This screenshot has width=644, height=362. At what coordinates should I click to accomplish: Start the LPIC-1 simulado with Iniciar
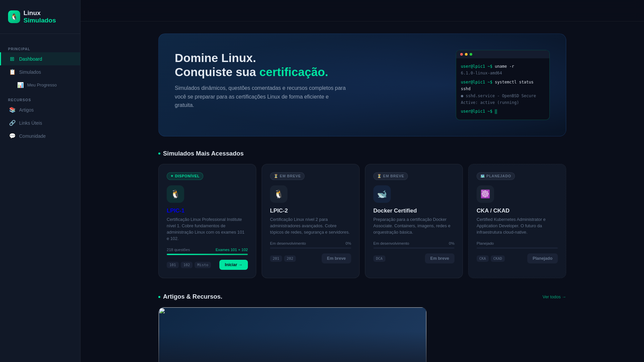[233, 265]
